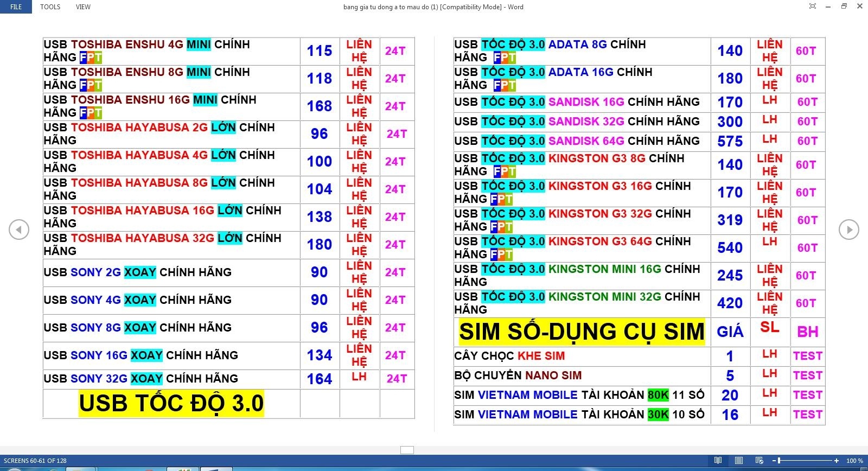Viewport: 868px width, 471px height.
Task: Click price 134 for SONY 16G
Action: click(x=320, y=355)
